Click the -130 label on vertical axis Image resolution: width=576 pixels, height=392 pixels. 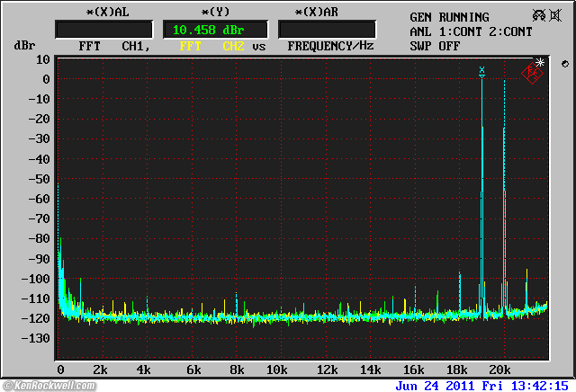tap(36, 338)
